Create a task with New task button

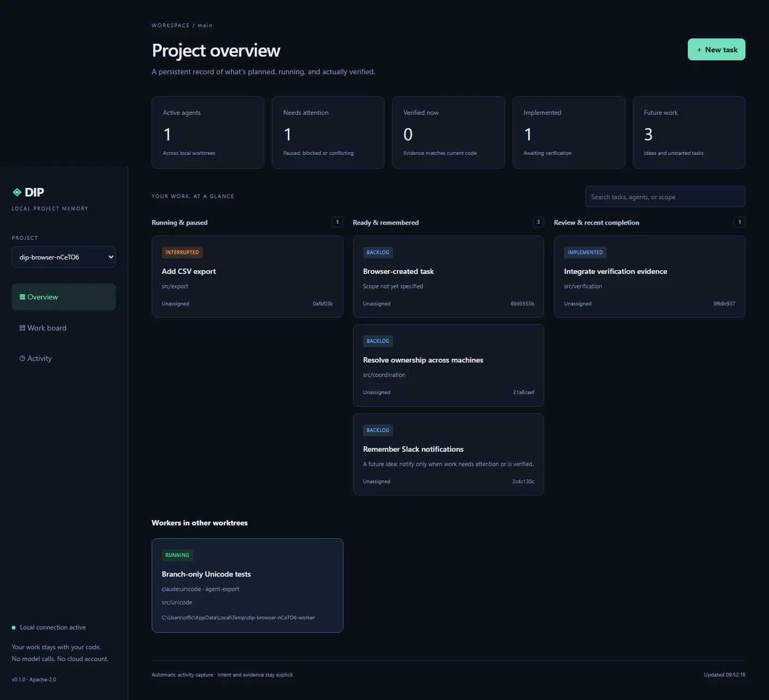point(716,50)
